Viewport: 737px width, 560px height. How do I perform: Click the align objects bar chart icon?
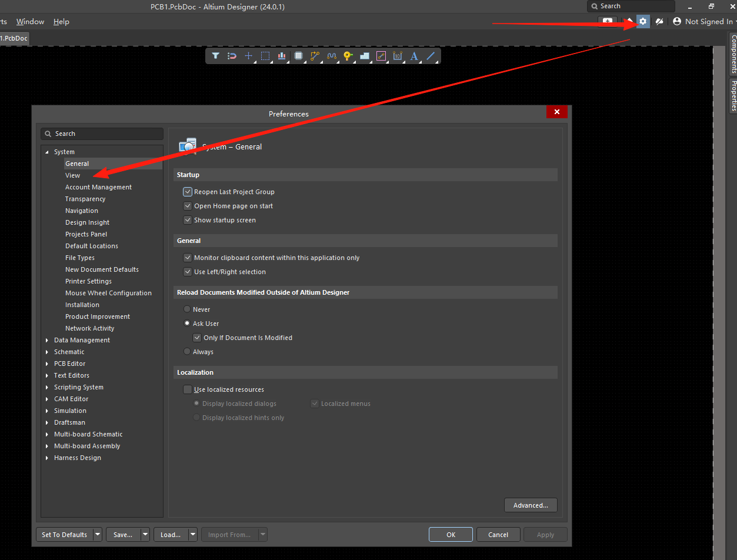[x=282, y=56]
